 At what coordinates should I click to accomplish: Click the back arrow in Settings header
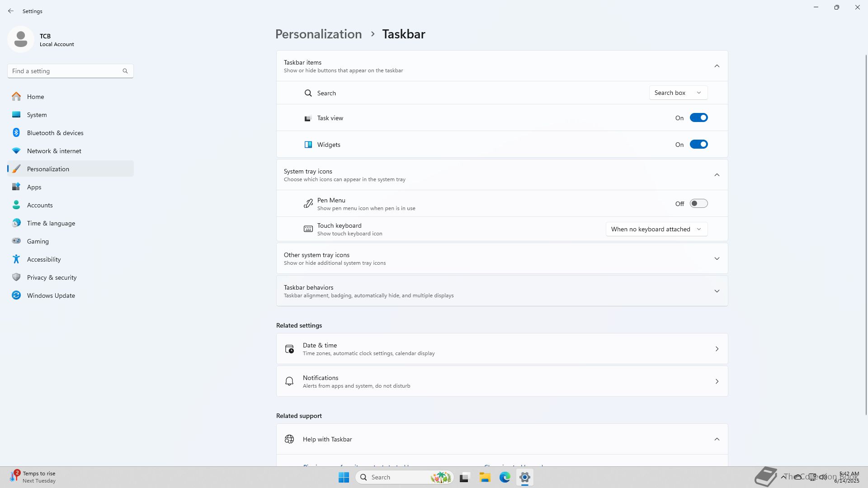(x=11, y=11)
